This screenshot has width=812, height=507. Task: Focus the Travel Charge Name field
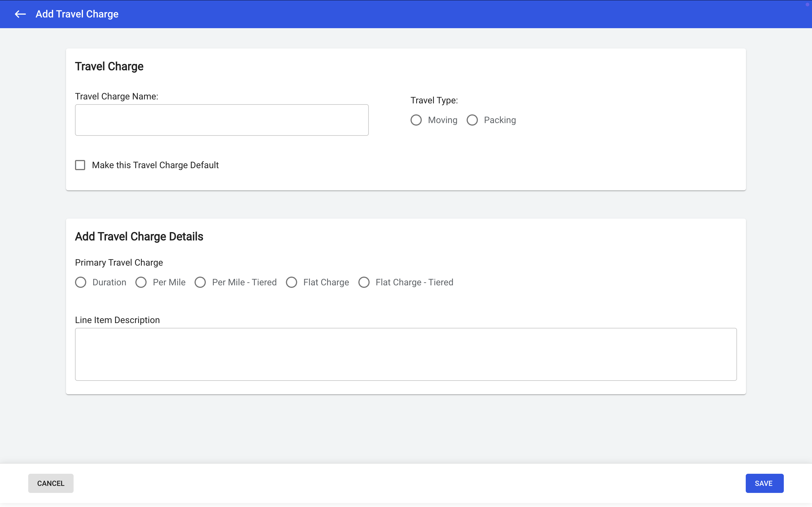221,120
